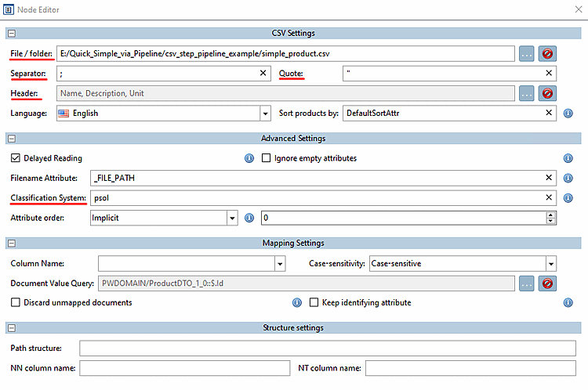Viewport: 588px width, 390px height.
Task: Show info for Keep identifying attribute
Action: 568,302
